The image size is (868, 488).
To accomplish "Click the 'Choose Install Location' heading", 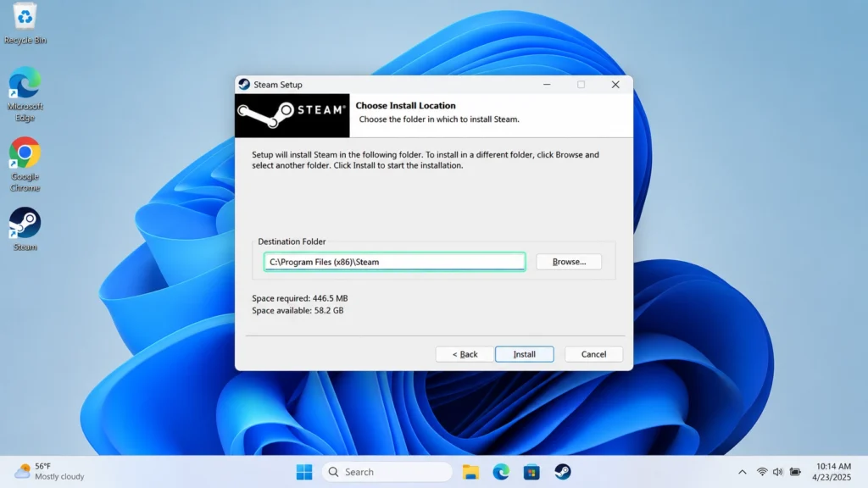I will pyautogui.click(x=405, y=105).
